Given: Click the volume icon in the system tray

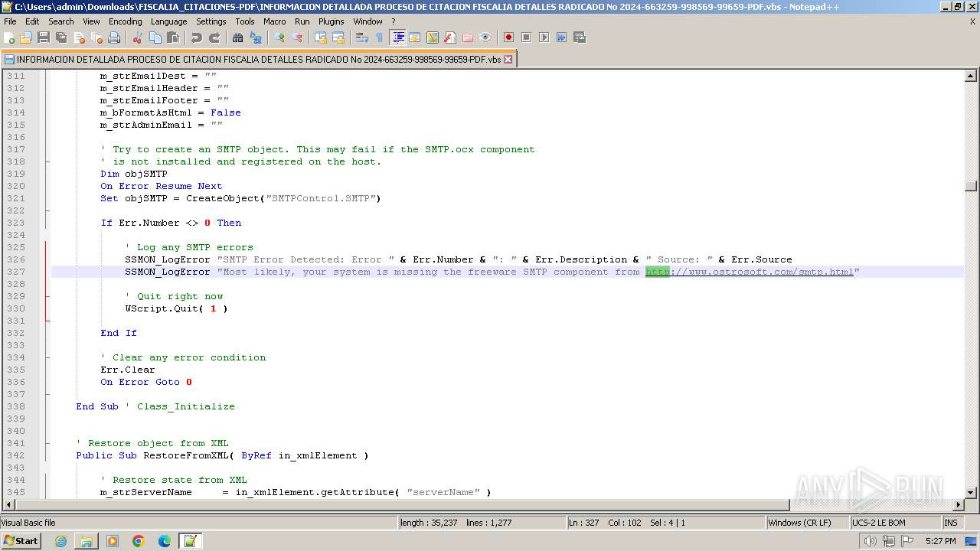Looking at the screenshot, I should coord(870,541).
